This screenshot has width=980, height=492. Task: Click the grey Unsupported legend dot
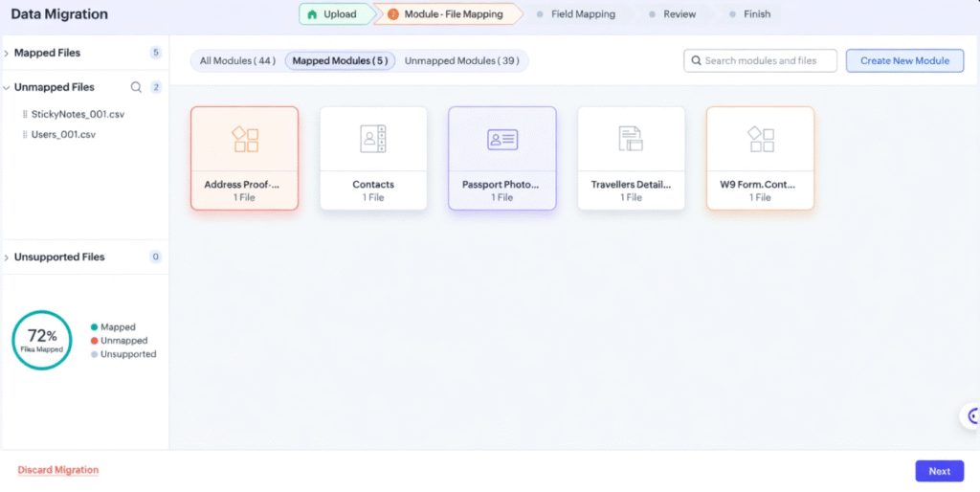95,354
